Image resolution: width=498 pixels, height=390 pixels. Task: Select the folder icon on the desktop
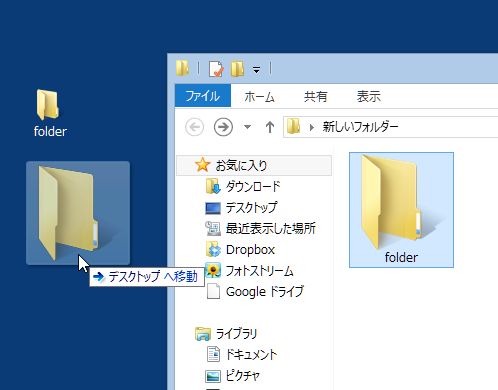click(x=48, y=104)
